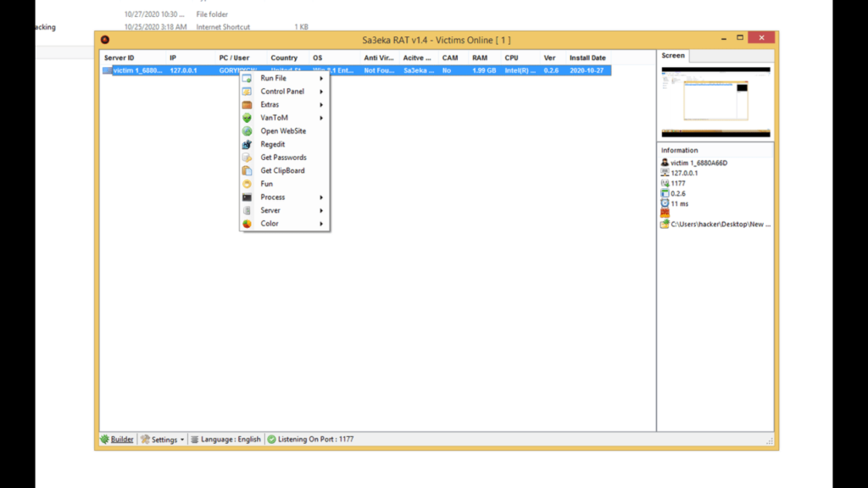Choose Get Passwords from context menu
This screenshot has width=868, height=488.
pyautogui.click(x=285, y=158)
